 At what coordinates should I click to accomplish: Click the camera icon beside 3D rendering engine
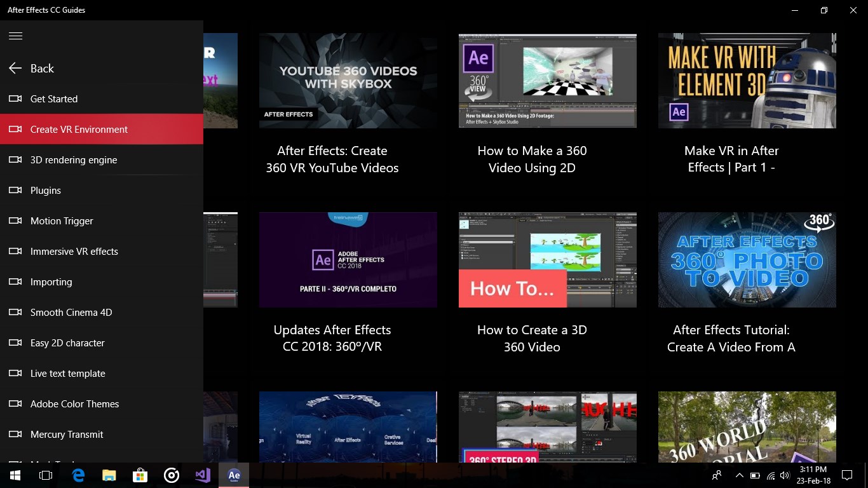coord(15,160)
